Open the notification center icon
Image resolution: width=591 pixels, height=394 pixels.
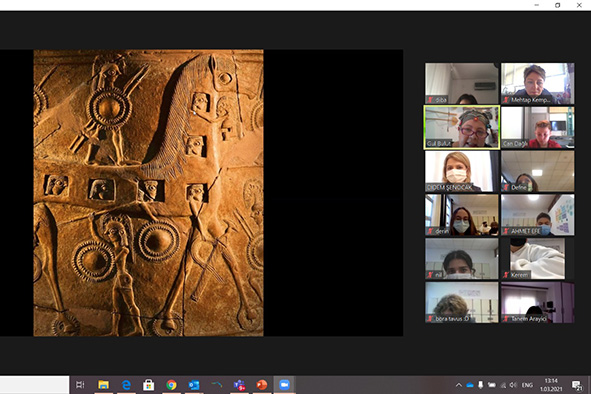[576, 385]
